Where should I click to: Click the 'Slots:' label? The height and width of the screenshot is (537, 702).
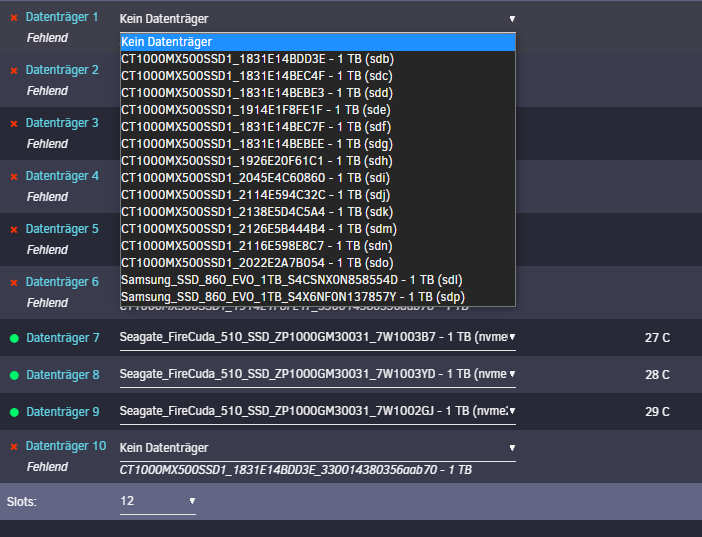[21, 502]
